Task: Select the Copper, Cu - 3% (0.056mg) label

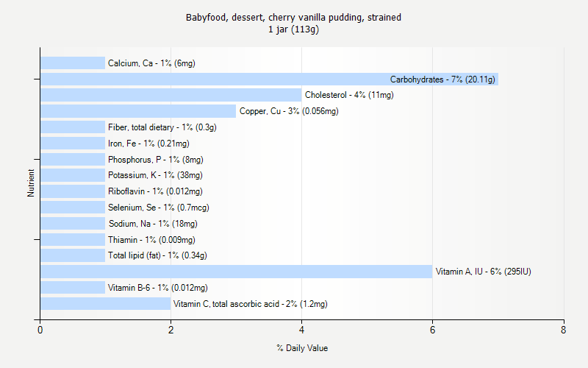Action: [x=289, y=111]
